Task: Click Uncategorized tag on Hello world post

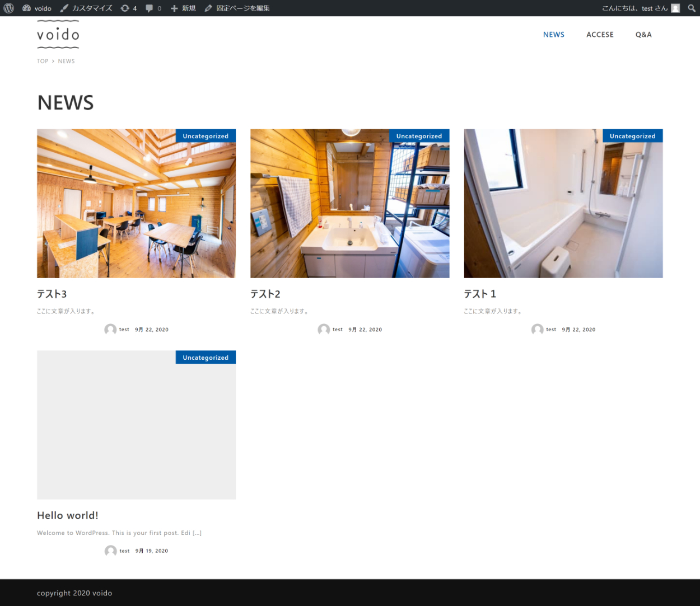Action: point(206,358)
